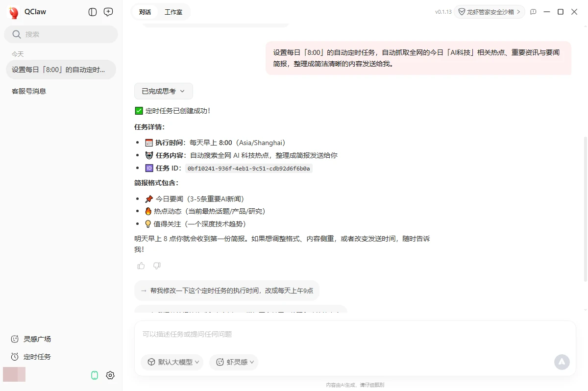The width and height of the screenshot is (588, 391).
Task: Start a new conversation with the new-chat icon
Action: pyautogui.click(x=108, y=12)
